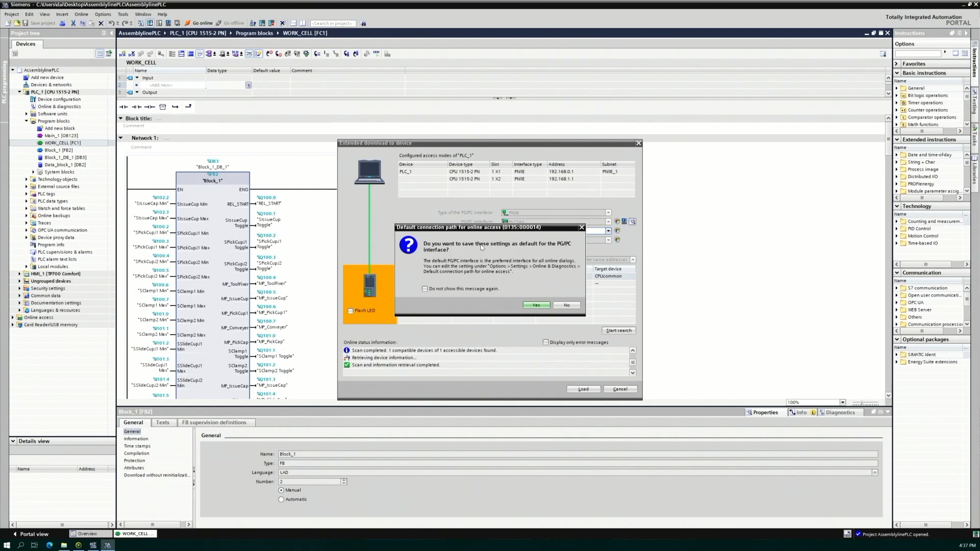Image resolution: width=980 pixels, height=551 pixels.
Task: Switch to FB supervision definitions tab
Action: pyautogui.click(x=214, y=422)
